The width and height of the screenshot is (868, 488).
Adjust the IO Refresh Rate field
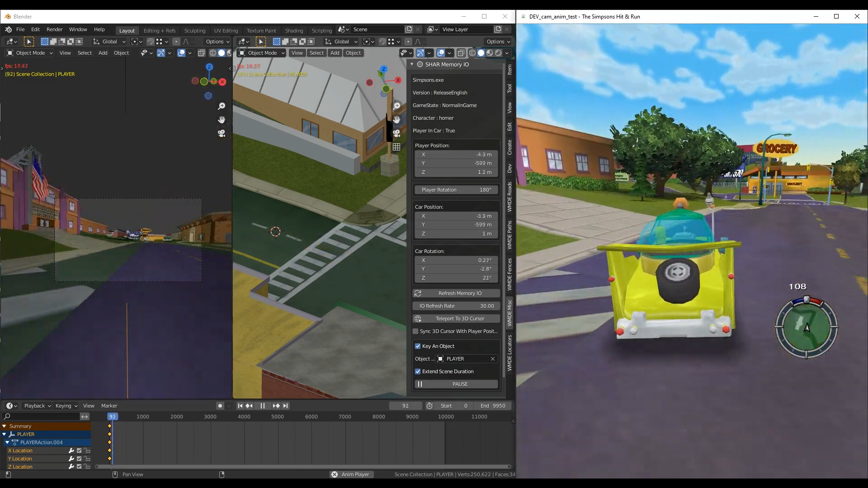456,306
